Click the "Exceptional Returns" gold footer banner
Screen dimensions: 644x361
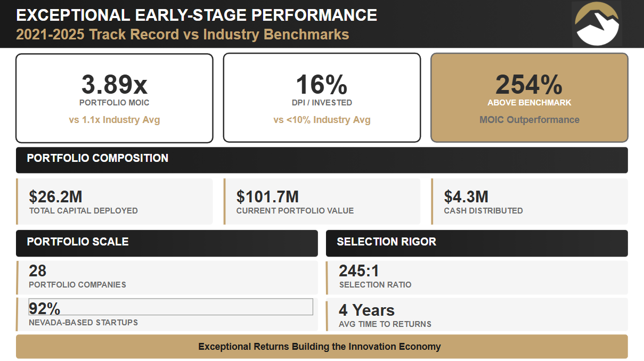pos(322,347)
